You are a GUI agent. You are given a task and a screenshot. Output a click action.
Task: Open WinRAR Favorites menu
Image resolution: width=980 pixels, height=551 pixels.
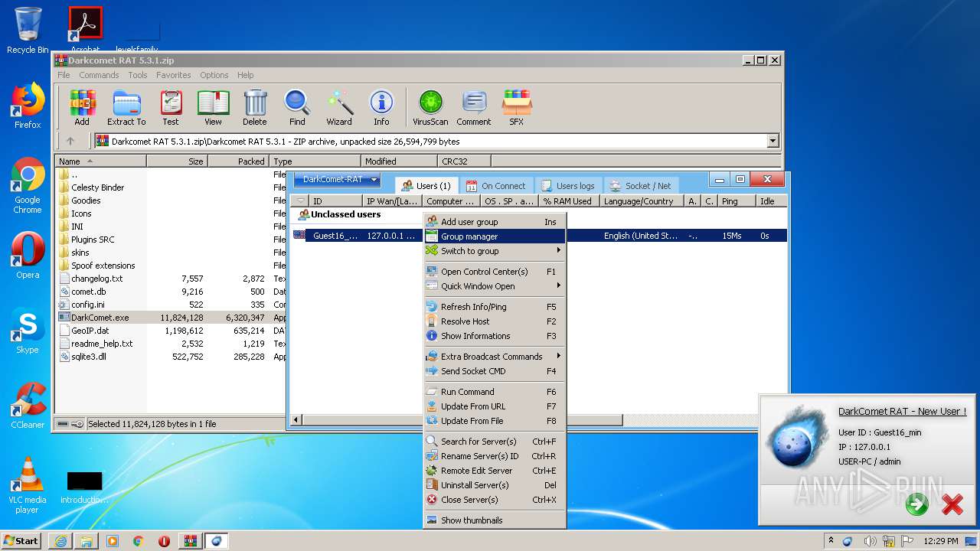click(174, 75)
